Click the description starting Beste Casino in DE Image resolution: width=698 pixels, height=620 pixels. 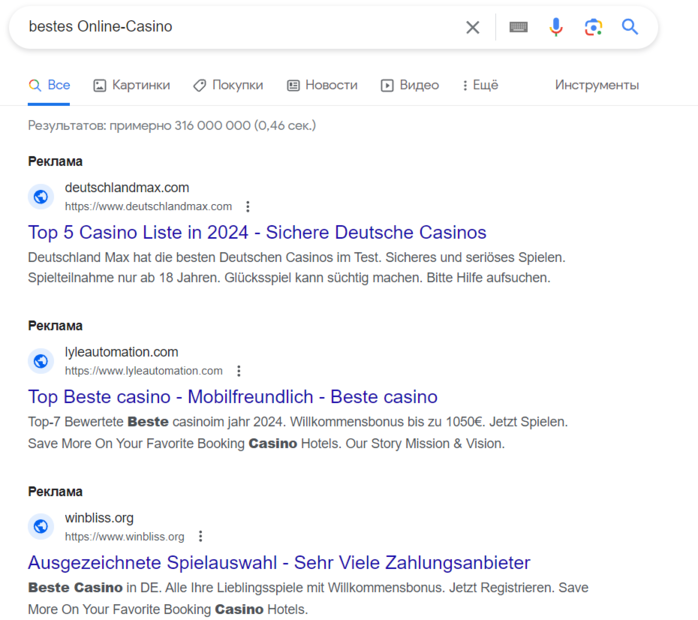[308, 598]
